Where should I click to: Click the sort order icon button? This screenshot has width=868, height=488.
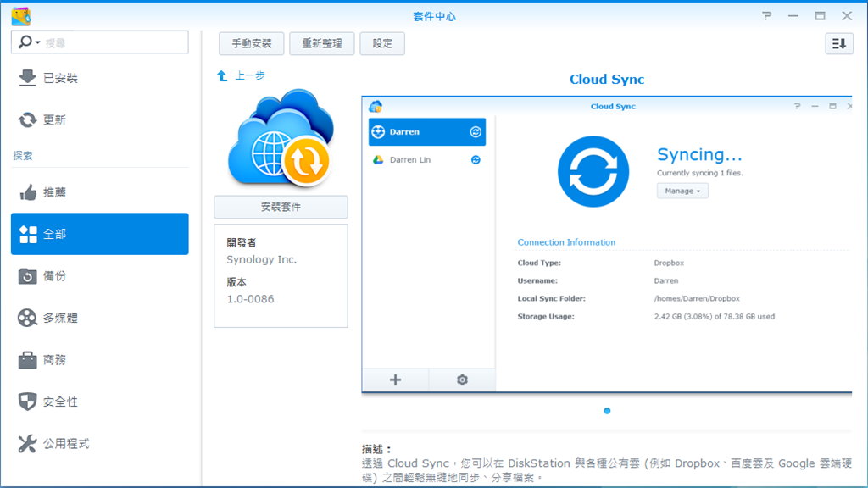[x=839, y=43]
